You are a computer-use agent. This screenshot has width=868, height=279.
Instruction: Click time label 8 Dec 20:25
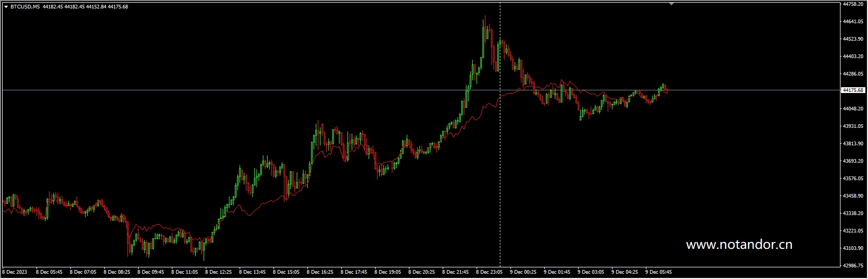tap(422, 273)
